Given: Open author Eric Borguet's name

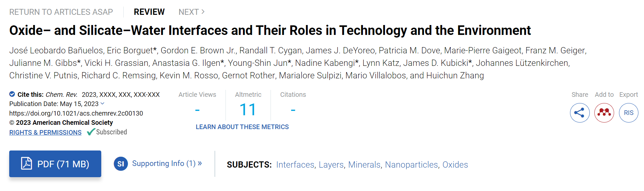Looking at the screenshot, I should click(130, 50).
